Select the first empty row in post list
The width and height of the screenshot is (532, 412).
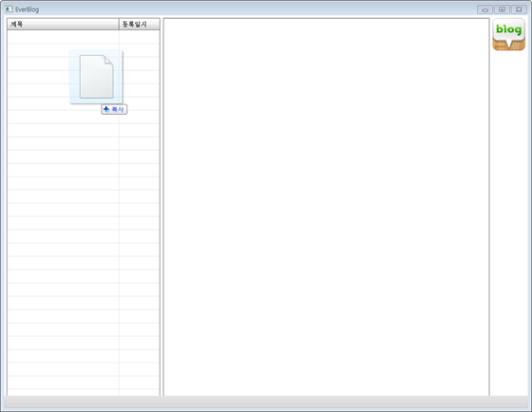click(84, 37)
